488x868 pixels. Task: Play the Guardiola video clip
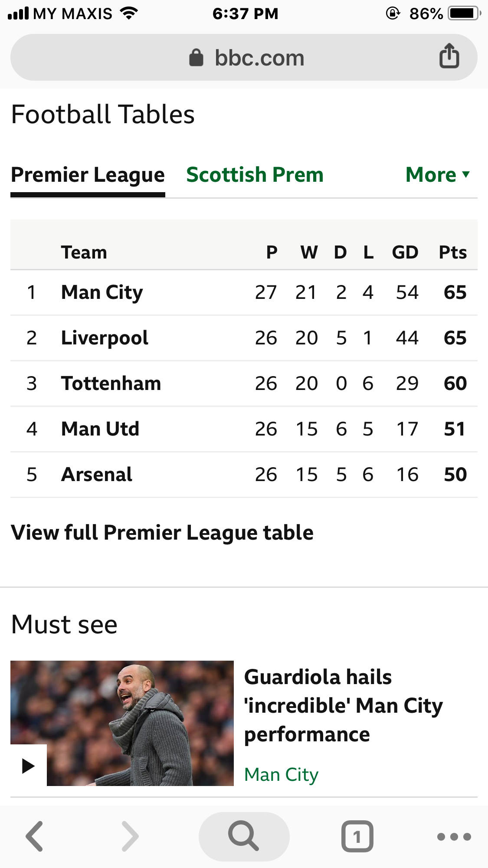(29, 766)
